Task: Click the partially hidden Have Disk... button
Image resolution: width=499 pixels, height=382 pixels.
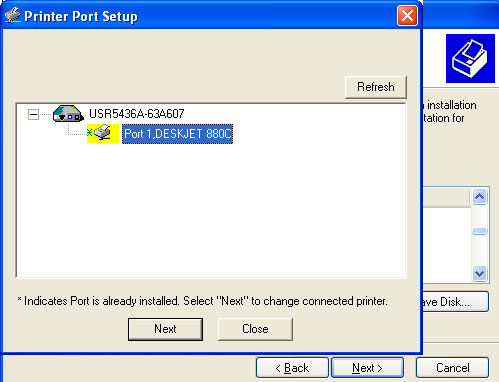Action: click(456, 302)
